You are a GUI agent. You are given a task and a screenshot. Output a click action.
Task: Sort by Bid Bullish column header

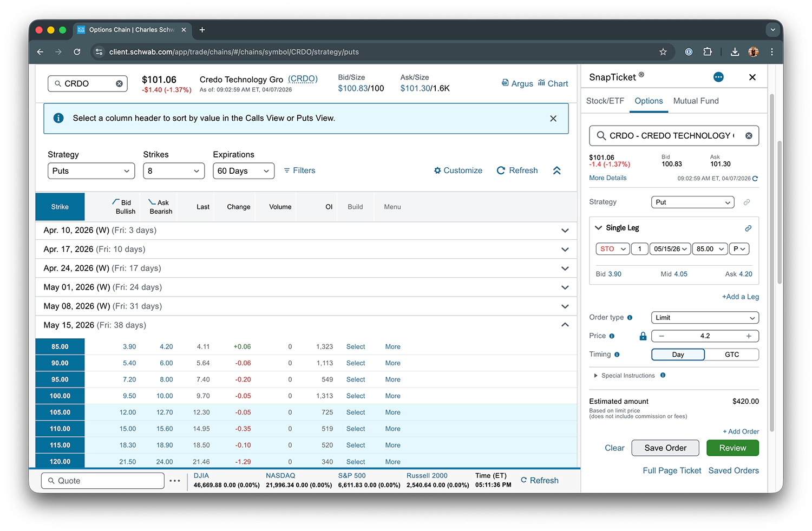click(x=124, y=207)
